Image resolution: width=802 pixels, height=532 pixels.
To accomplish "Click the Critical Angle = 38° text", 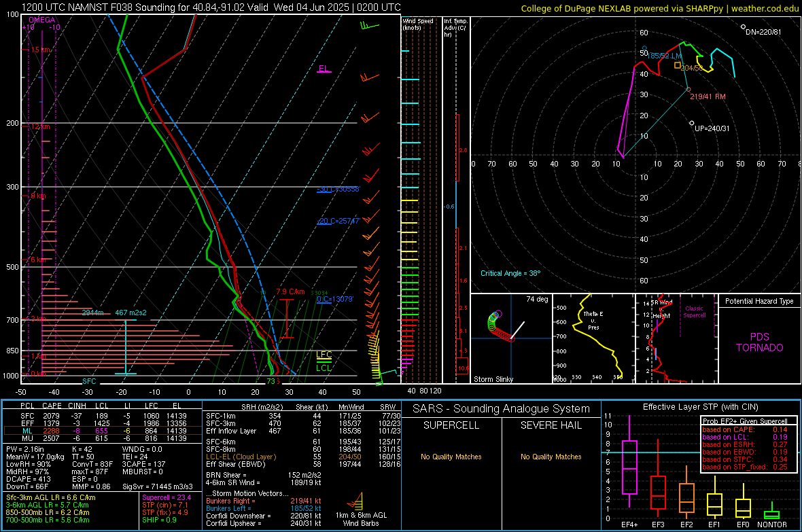I will click(x=510, y=273).
